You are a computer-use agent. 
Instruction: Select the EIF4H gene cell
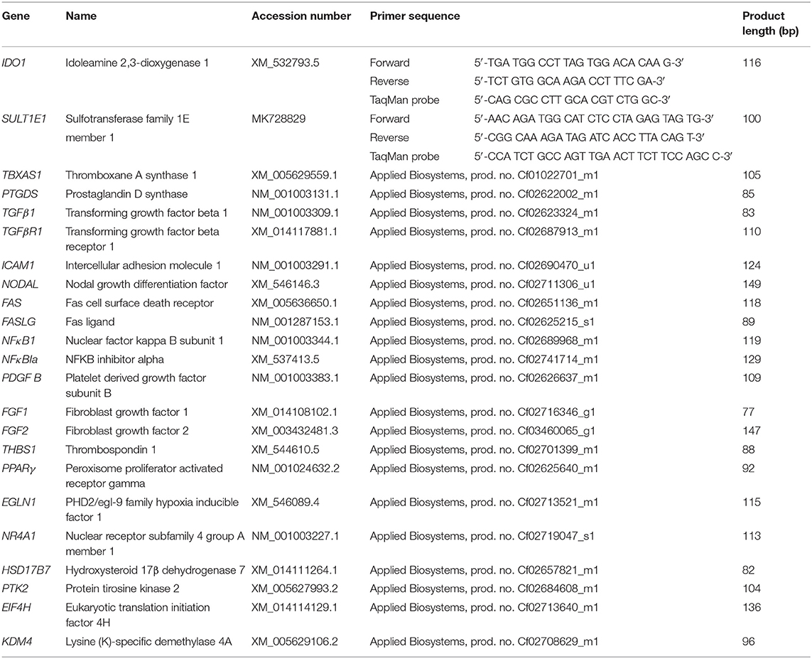tap(16, 607)
